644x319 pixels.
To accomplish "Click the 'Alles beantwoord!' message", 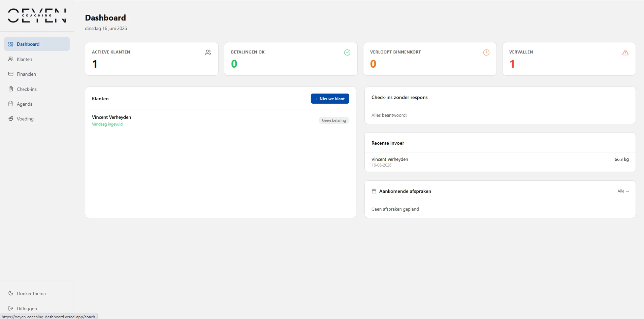I will [x=389, y=115].
